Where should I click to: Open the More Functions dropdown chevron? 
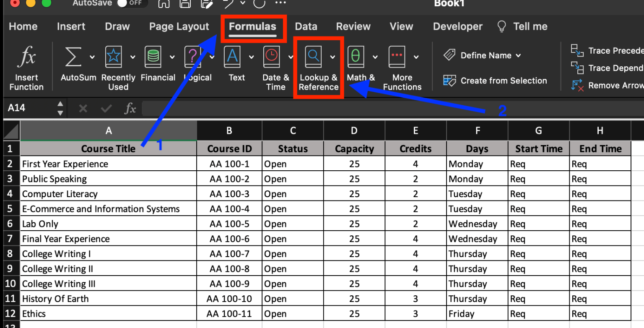415,57
